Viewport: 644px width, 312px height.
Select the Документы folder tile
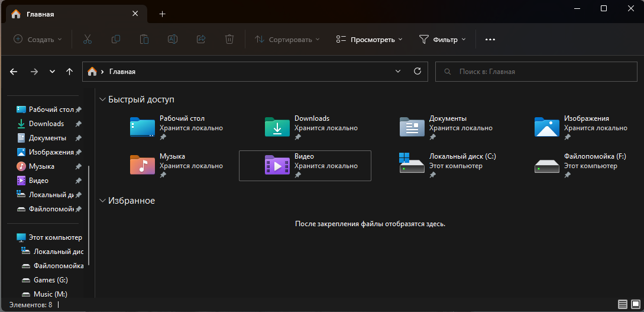[440, 127]
